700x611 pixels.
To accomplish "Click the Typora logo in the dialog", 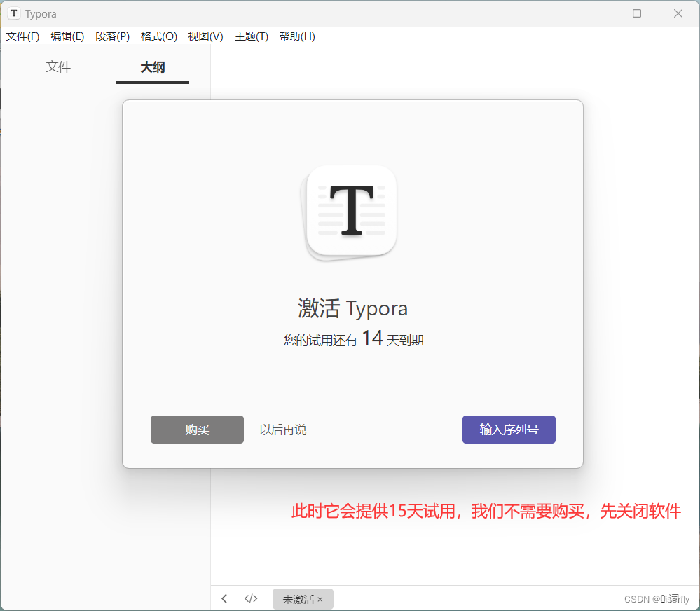I will coord(350,213).
